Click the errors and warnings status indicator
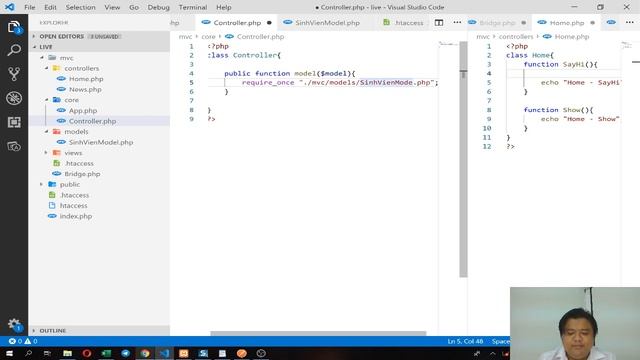 click(x=23, y=341)
